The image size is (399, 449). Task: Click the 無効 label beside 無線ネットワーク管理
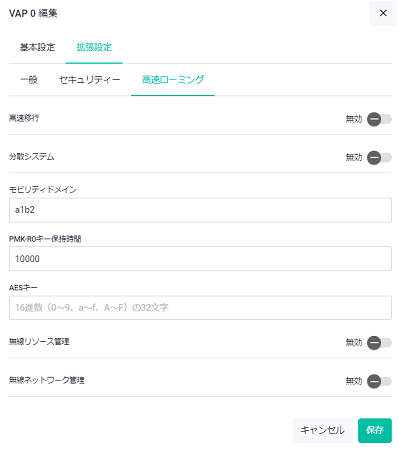point(354,381)
